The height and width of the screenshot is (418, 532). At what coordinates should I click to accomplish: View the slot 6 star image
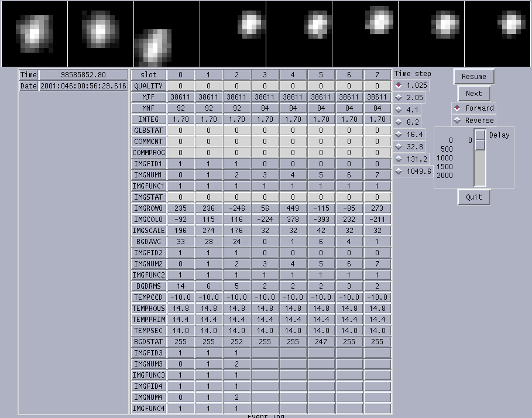[431, 33]
